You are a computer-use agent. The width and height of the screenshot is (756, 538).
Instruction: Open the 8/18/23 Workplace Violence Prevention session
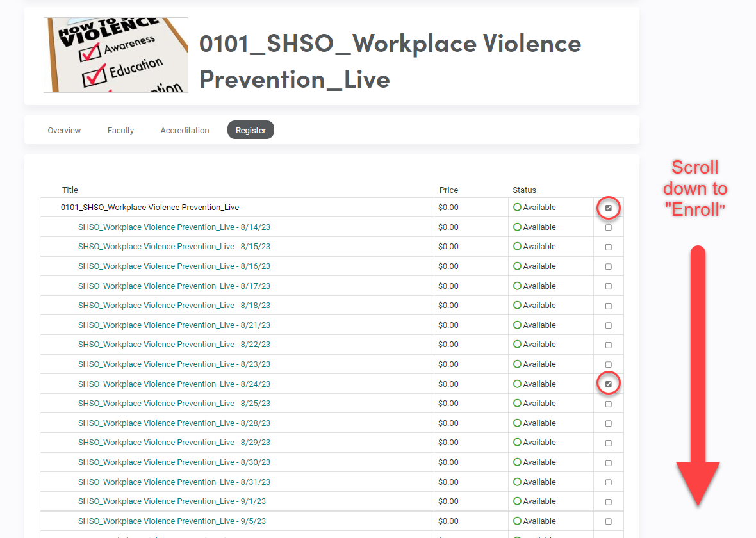point(175,305)
